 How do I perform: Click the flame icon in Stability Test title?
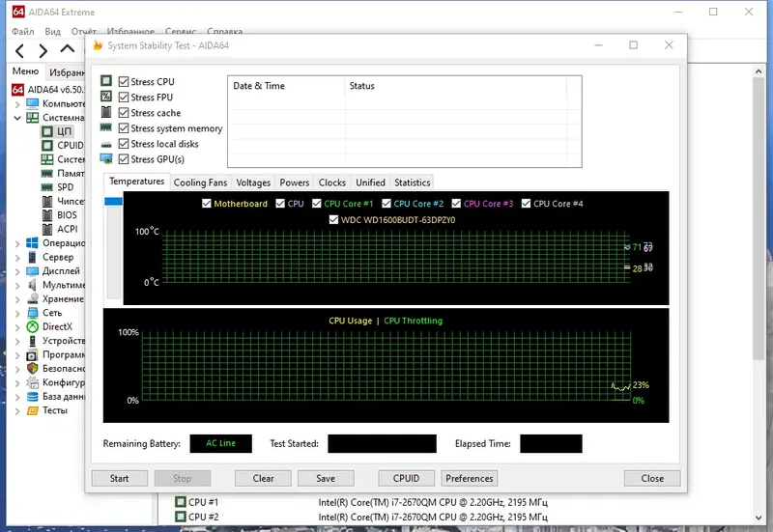98,45
